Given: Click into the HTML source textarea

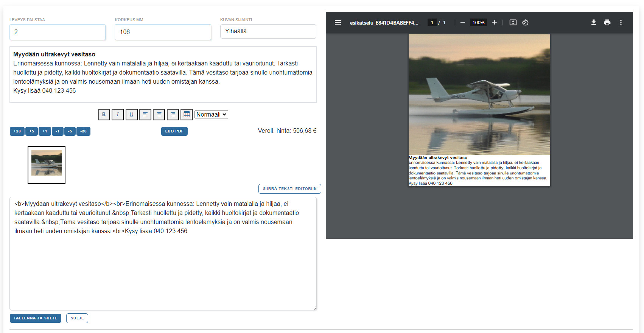Looking at the screenshot, I should tap(163, 254).
